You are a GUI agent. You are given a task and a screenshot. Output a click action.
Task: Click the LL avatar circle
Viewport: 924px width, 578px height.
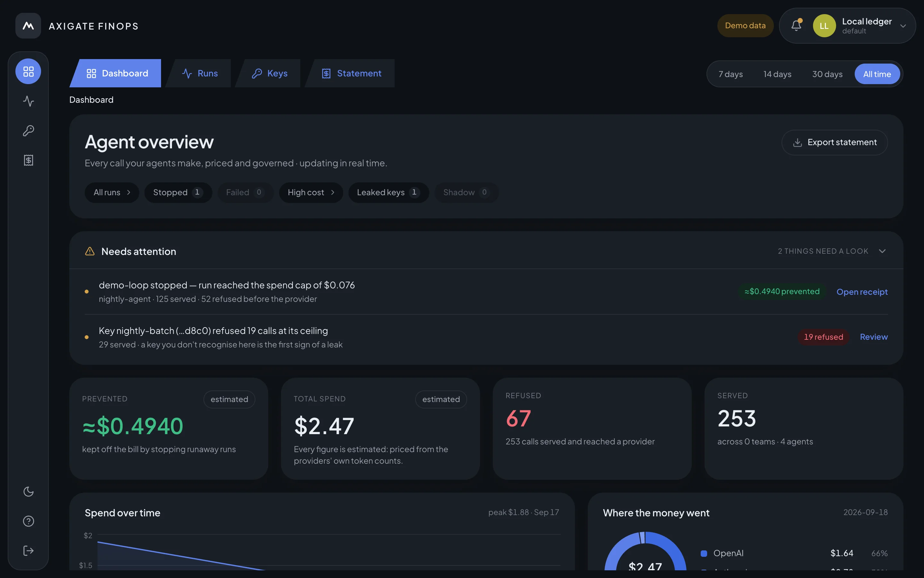824,26
